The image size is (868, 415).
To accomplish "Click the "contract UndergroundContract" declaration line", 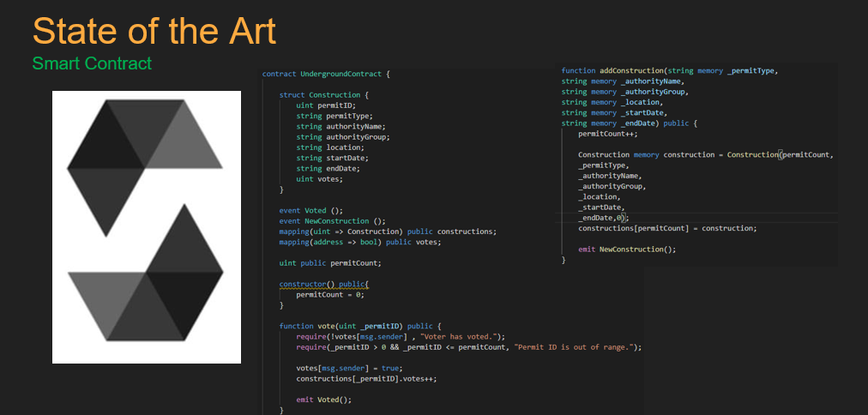I will coord(326,75).
